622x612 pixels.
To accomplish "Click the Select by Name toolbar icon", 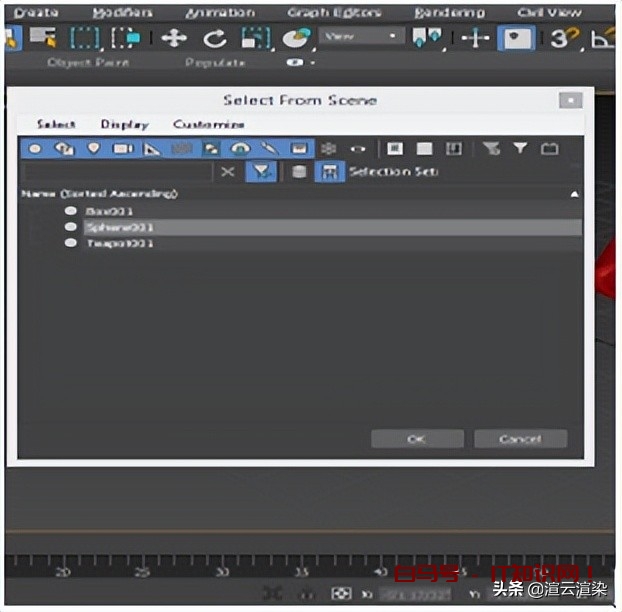I will tap(43, 38).
